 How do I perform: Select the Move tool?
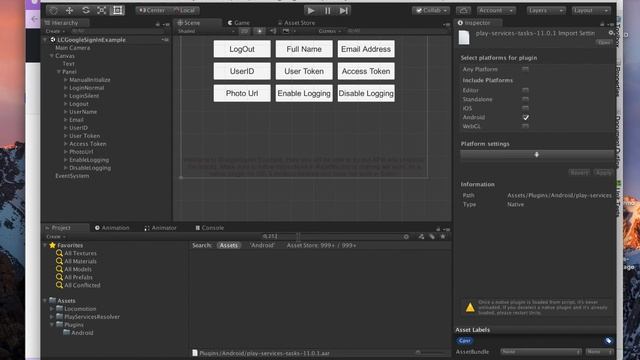pyautogui.click(x=69, y=10)
